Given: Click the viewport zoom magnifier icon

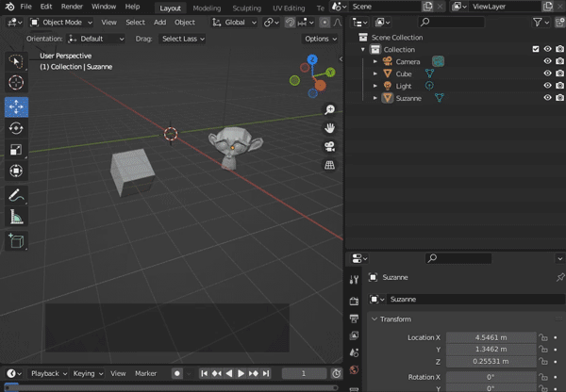Looking at the screenshot, I should pos(329,109).
